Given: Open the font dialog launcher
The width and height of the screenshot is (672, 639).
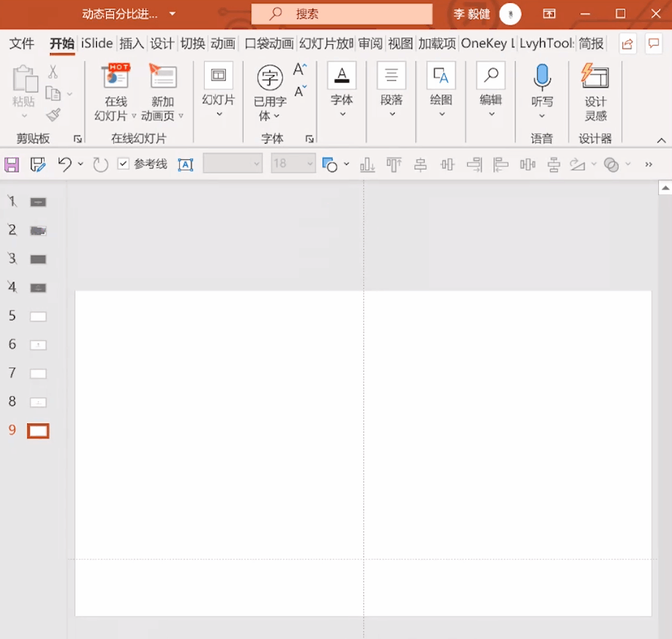Looking at the screenshot, I should tap(310, 139).
